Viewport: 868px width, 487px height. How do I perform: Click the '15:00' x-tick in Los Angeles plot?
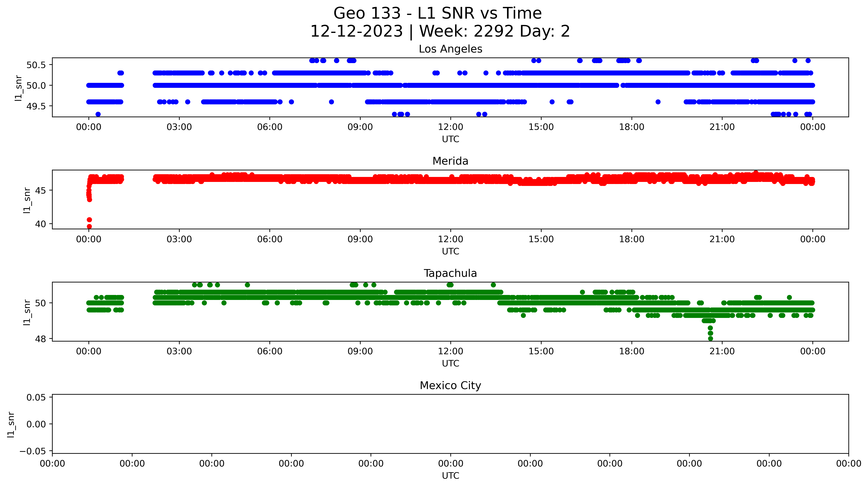tap(541, 127)
